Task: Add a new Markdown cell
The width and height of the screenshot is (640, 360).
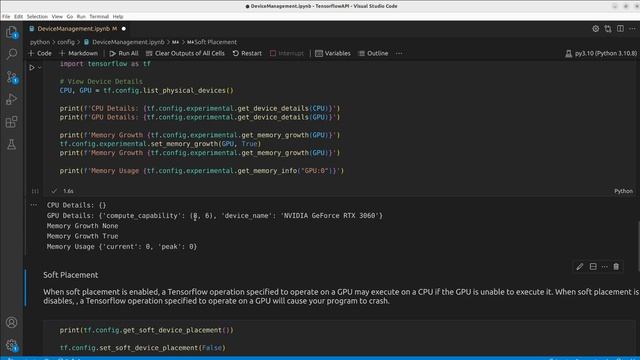Action: click(x=79, y=53)
